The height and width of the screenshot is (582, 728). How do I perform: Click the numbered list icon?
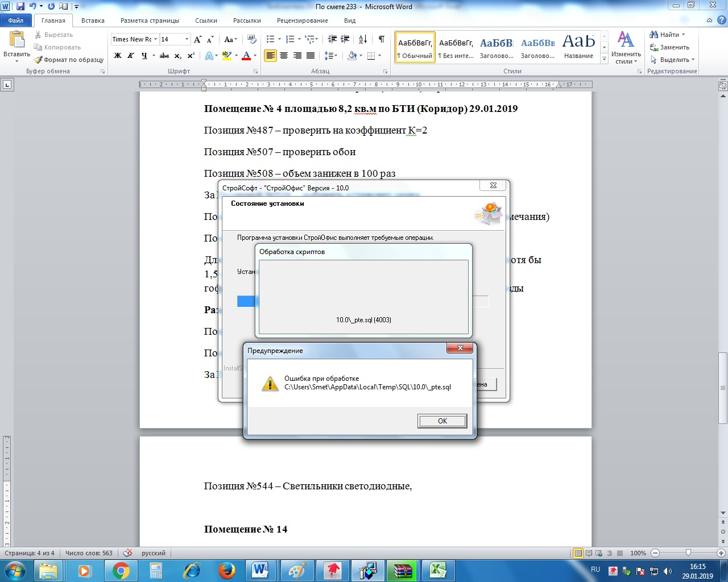coord(290,39)
